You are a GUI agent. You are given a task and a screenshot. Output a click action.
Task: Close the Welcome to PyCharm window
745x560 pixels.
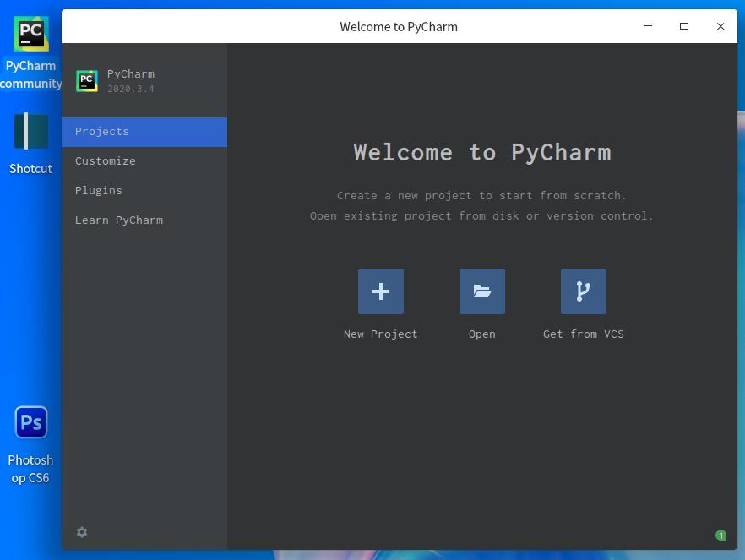[x=721, y=26]
